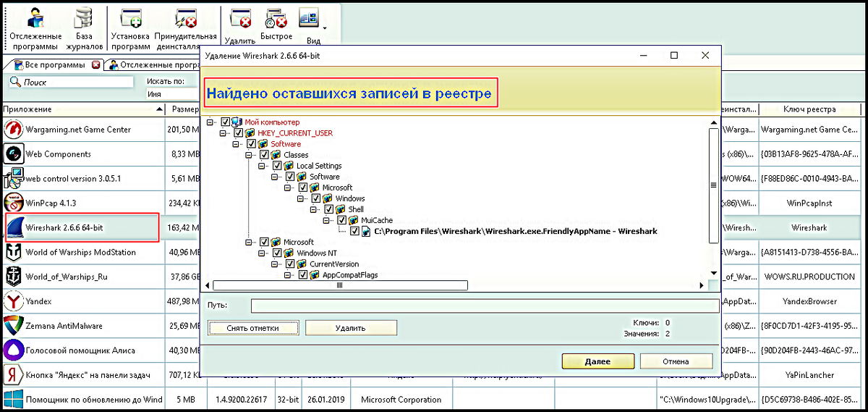Collapse the Classes tree branch
Screen dimensions: 868x412
[250, 155]
